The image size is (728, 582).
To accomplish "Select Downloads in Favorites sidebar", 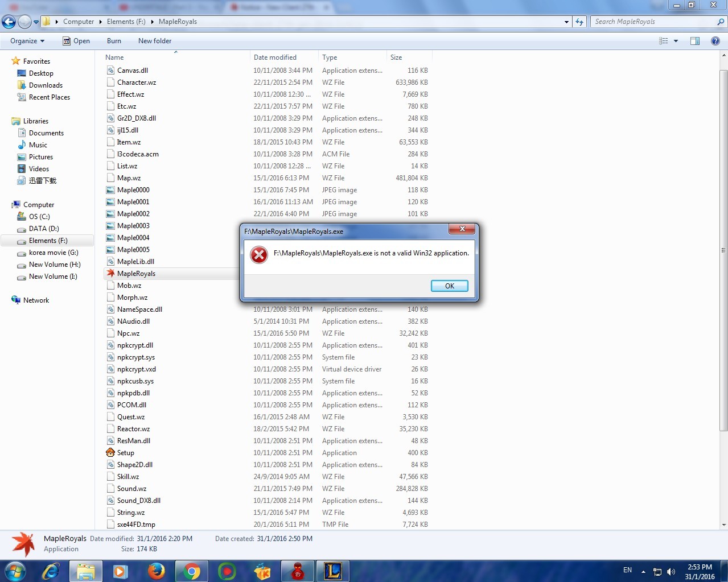I will pyautogui.click(x=46, y=85).
